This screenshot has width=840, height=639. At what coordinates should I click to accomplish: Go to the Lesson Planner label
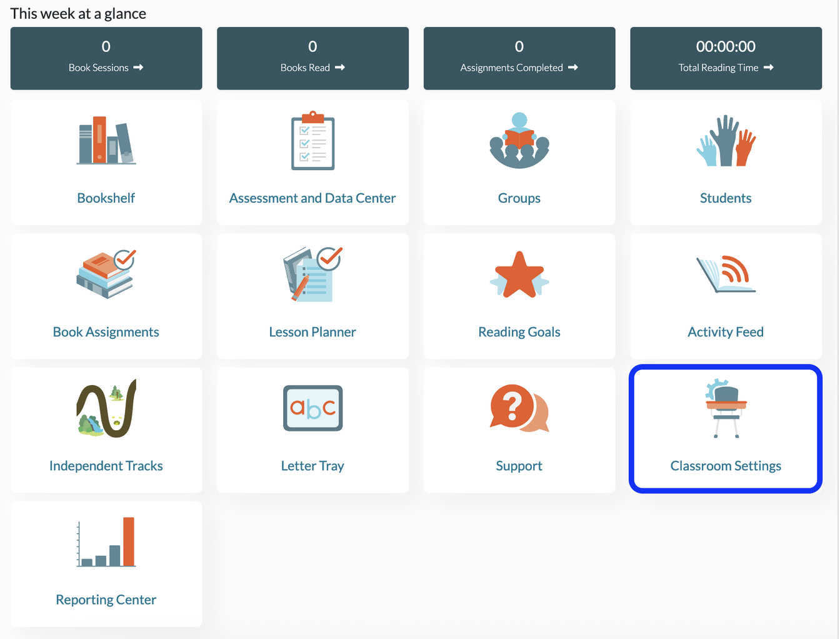point(312,332)
